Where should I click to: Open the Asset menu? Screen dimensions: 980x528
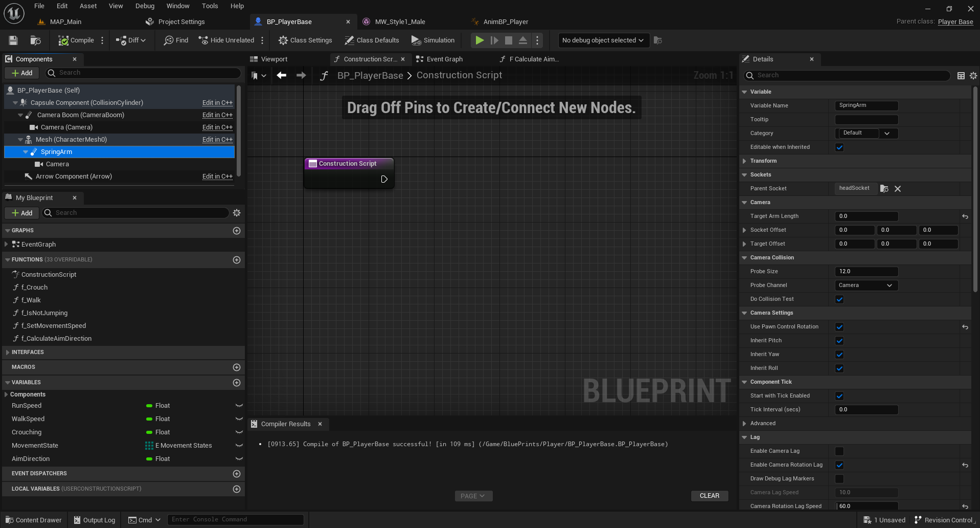click(x=88, y=6)
